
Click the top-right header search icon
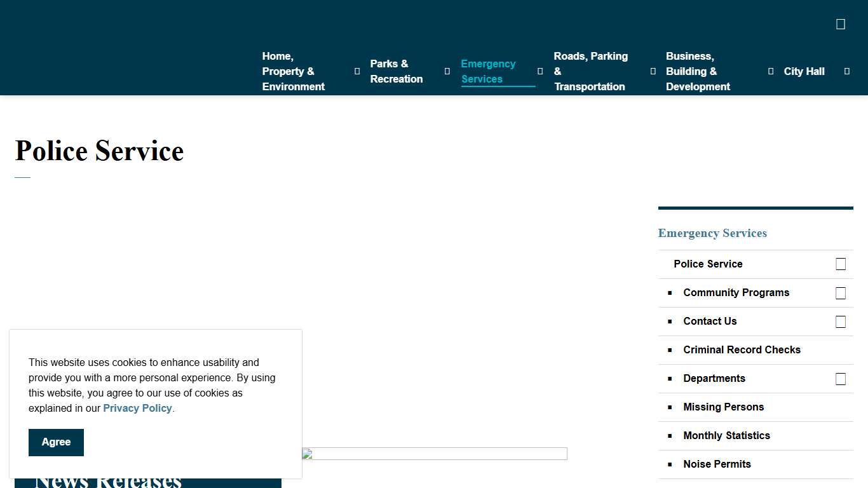pyautogui.click(x=840, y=24)
